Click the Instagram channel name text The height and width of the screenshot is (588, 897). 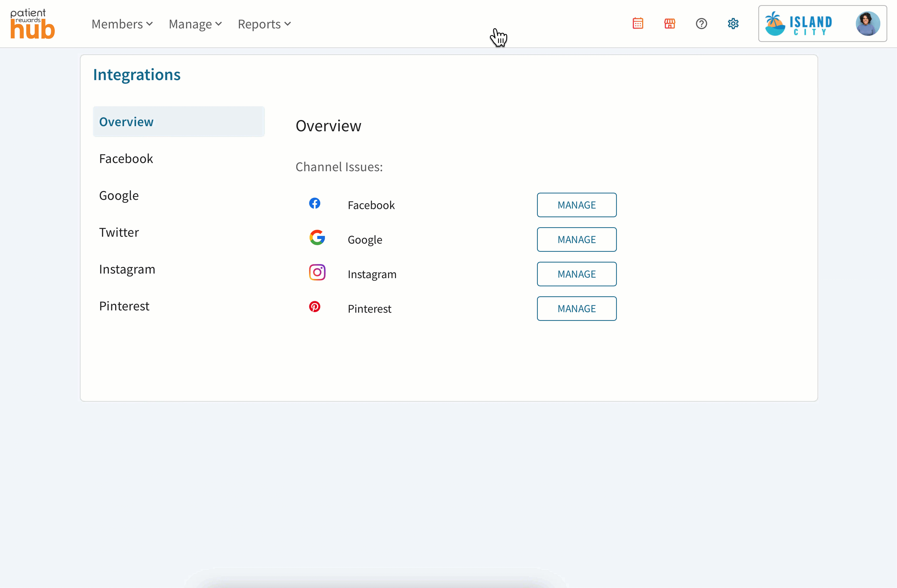pos(372,274)
